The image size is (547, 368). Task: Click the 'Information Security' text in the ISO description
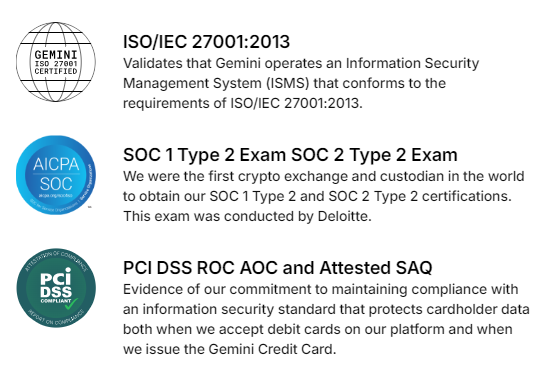(412, 63)
